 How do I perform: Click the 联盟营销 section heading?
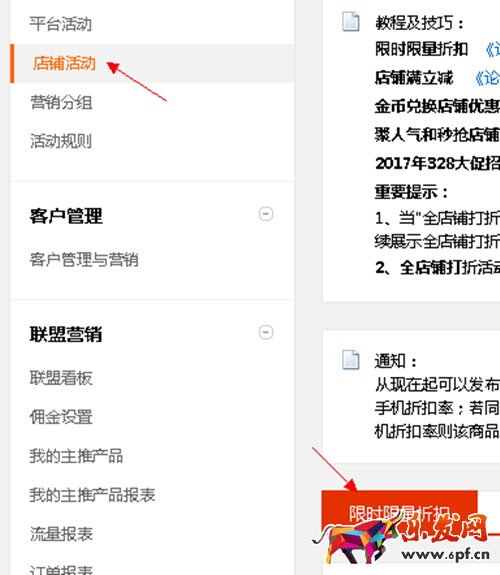tap(66, 334)
